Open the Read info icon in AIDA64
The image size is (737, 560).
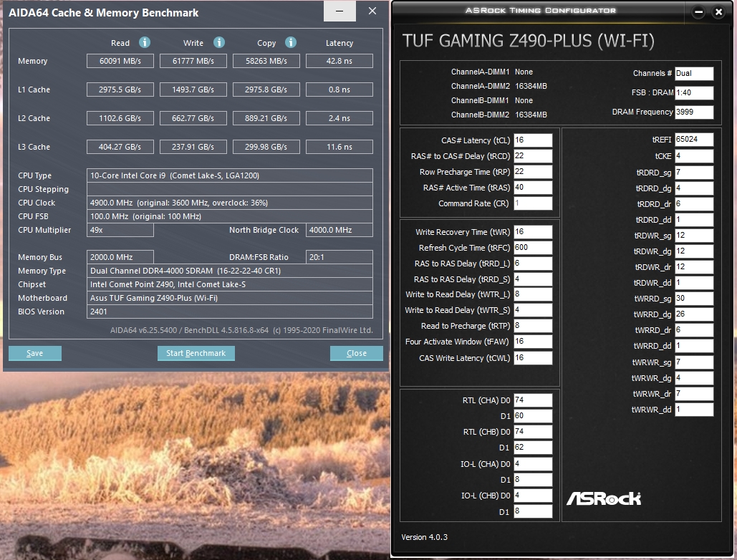coord(144,42)
